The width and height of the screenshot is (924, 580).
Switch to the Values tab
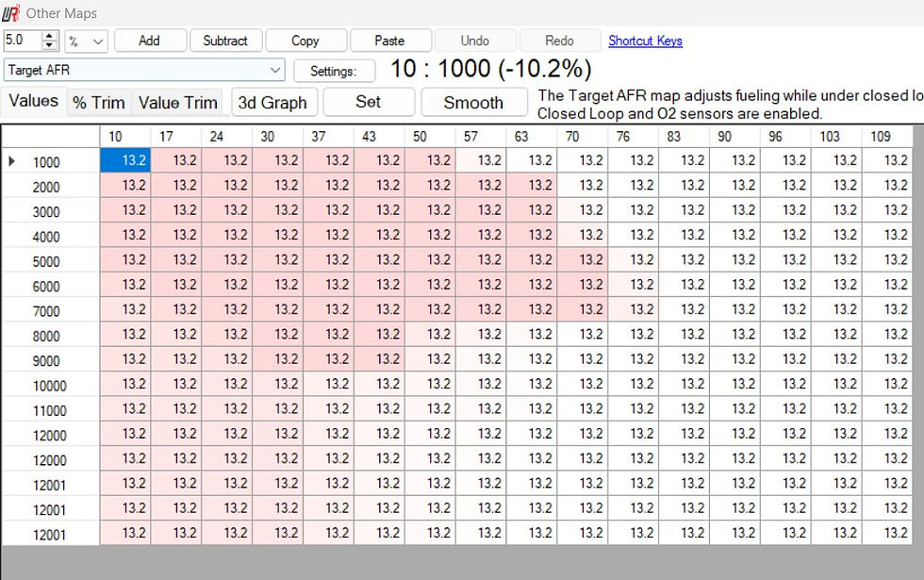(34, 101)
